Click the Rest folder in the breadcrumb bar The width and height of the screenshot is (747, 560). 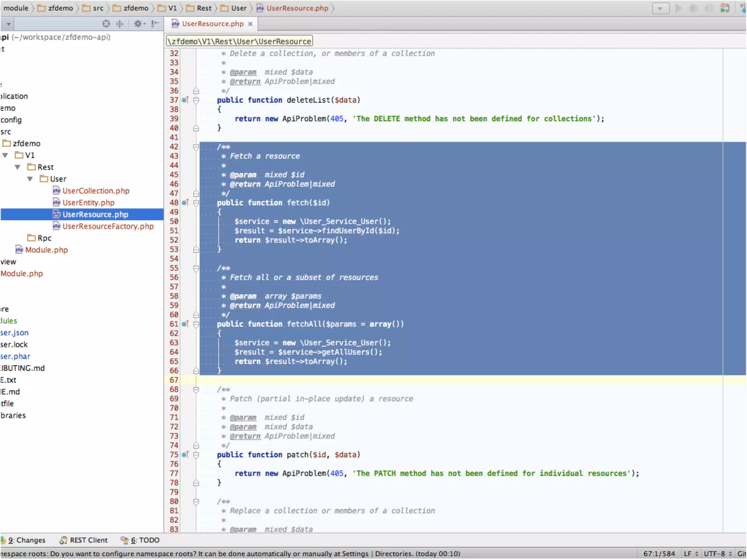point(204,8)
